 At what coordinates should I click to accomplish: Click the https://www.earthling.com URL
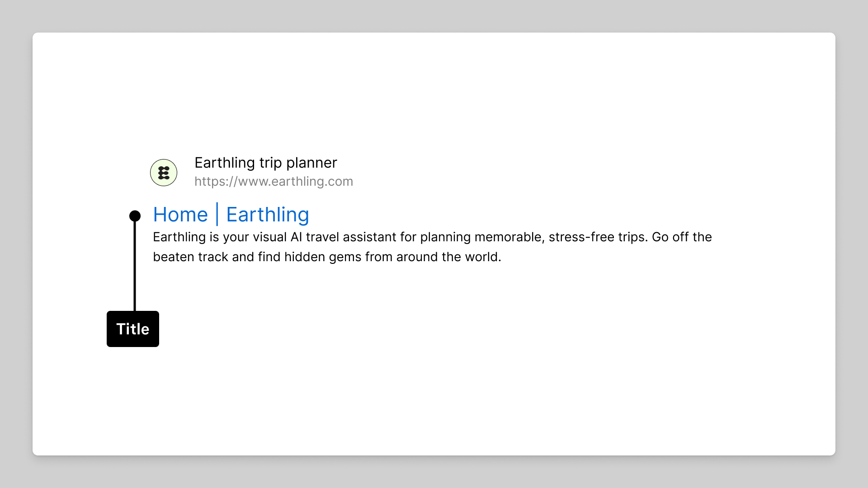274,181
